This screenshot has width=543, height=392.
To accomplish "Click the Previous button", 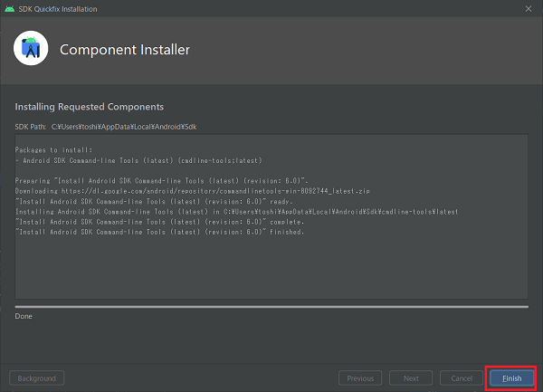I will pyautogui.click(x=360, y=378).
